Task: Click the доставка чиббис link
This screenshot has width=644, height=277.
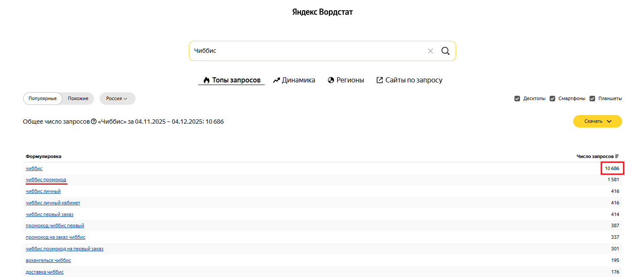Action: [45, 272]
